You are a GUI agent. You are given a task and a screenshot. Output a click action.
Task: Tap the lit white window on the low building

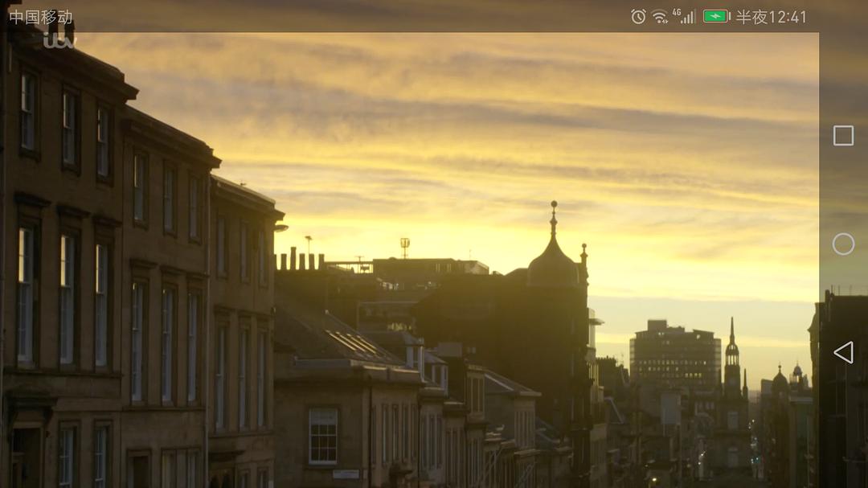tap(323, 435)
